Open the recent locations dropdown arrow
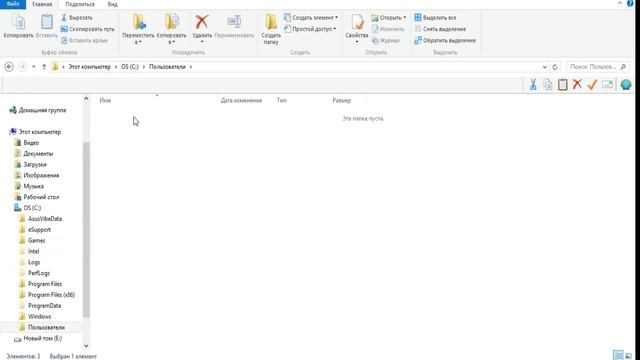 pyautogui.click(x=33, y=67)
